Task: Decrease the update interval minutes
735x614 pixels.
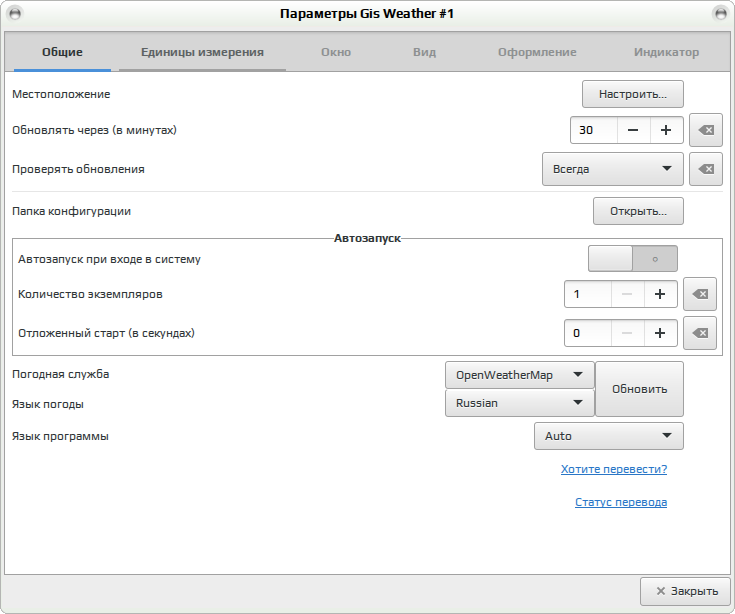Action: click(x=633, y=130)
